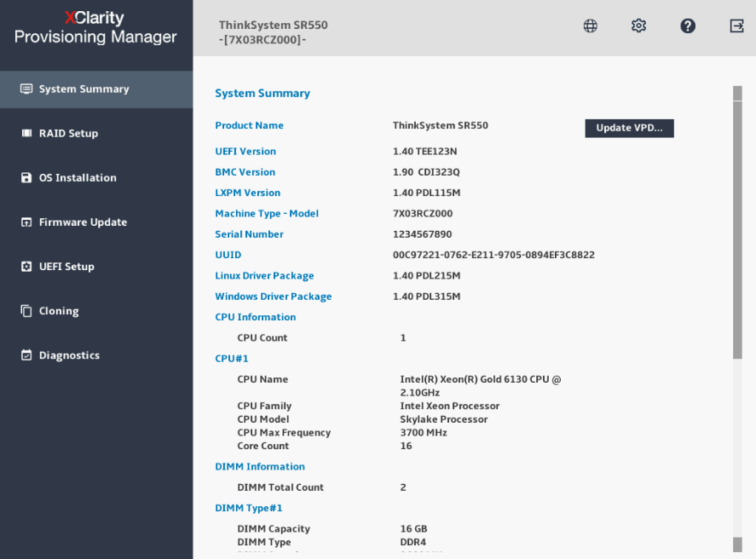Click the exit icon in header
This screenshot has height=559, width=756.
[x=736, y=26]
